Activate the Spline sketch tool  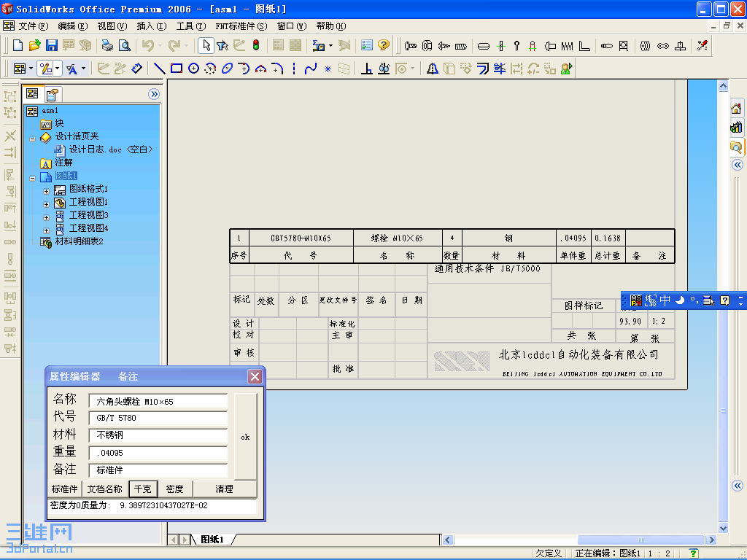coord(309,69)
